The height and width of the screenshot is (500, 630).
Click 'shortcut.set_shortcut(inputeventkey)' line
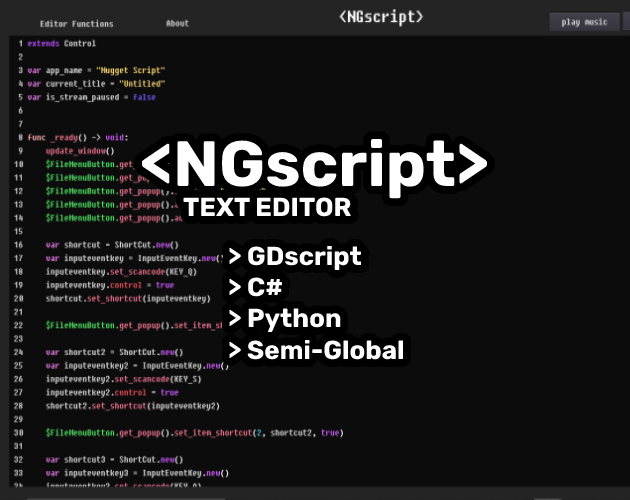coord(128,299)
